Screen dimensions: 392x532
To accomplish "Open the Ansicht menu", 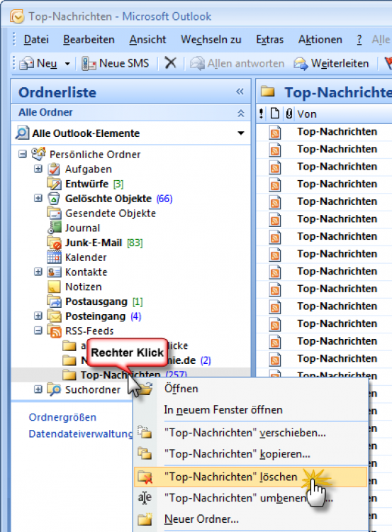I will pos(147,40).
